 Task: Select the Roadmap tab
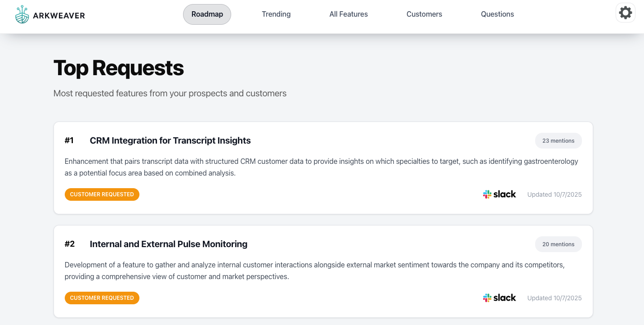pos(207,14)
